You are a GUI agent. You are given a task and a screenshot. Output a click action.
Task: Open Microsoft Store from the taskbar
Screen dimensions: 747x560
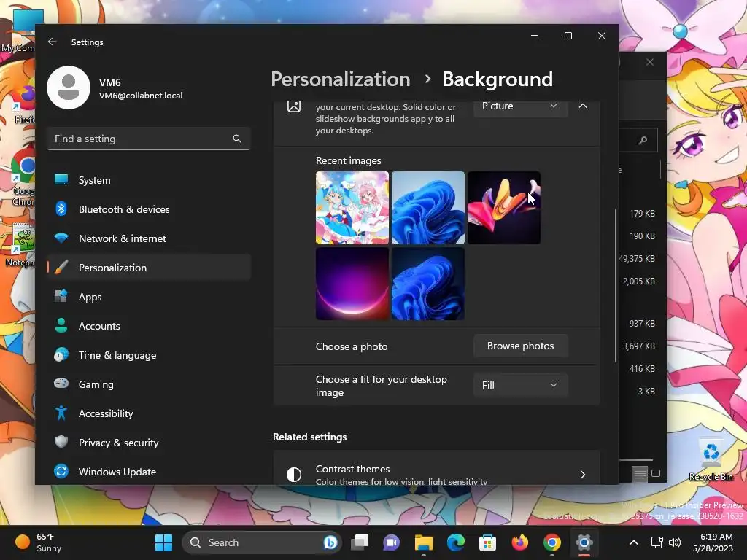(x=487, y=542)
